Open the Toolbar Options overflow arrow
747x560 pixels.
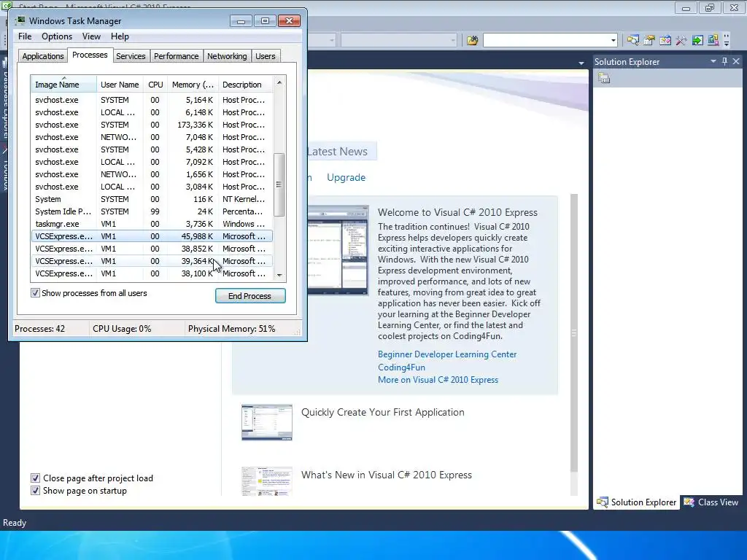coord(727,41)
